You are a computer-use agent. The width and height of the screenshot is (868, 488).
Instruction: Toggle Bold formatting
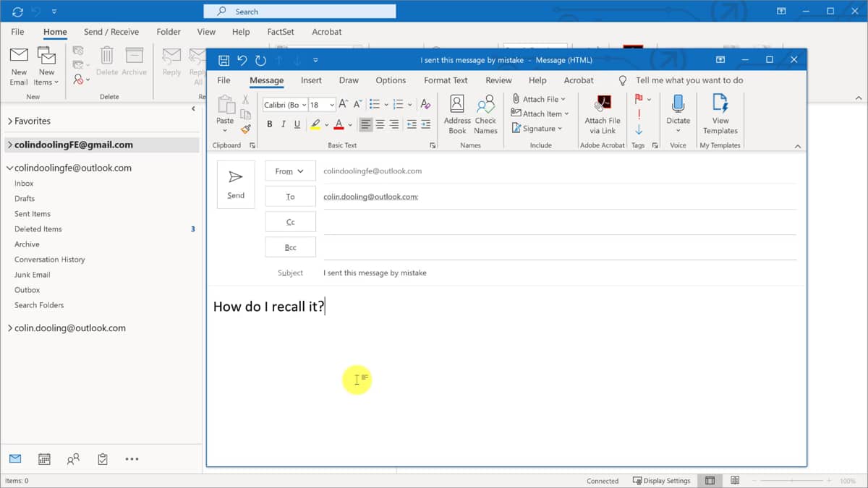[270, 124]
